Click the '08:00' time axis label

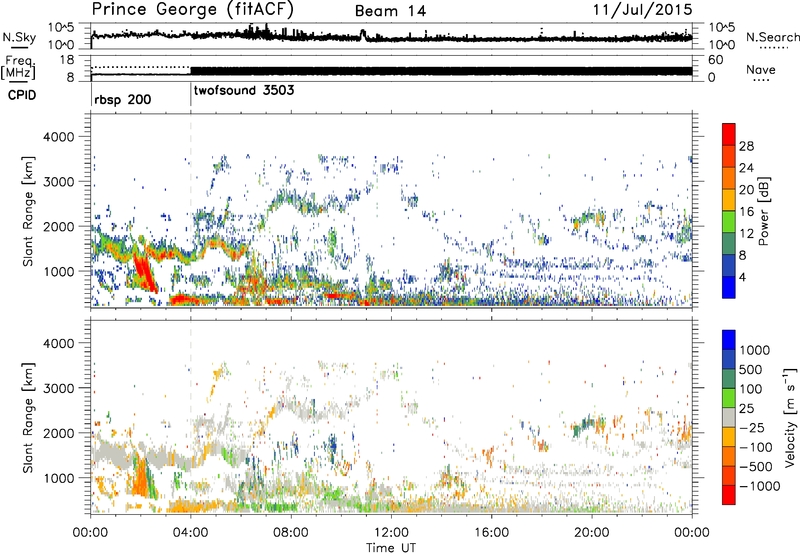(291, 533)
